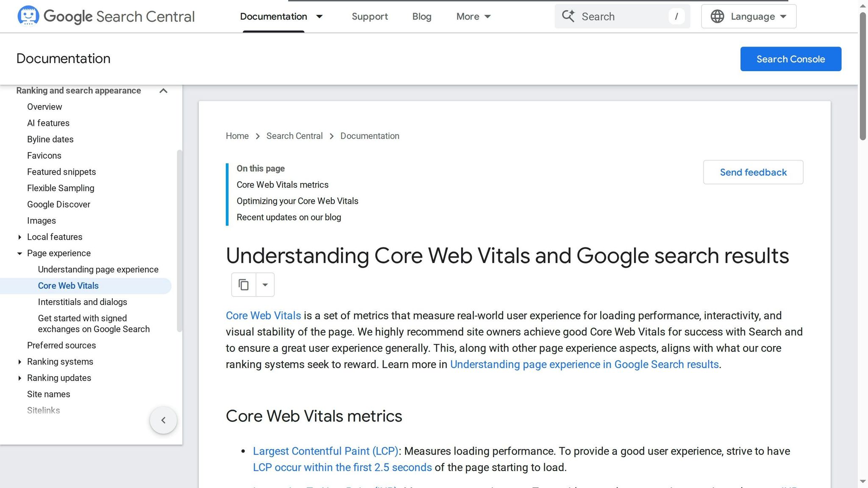Click the Support menu item

pyautogui.click(x=370, y=17)
